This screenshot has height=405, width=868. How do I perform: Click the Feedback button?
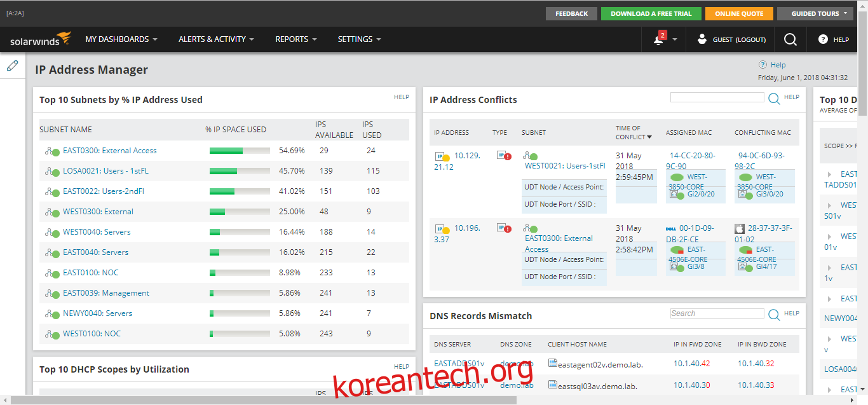point(571,13)
